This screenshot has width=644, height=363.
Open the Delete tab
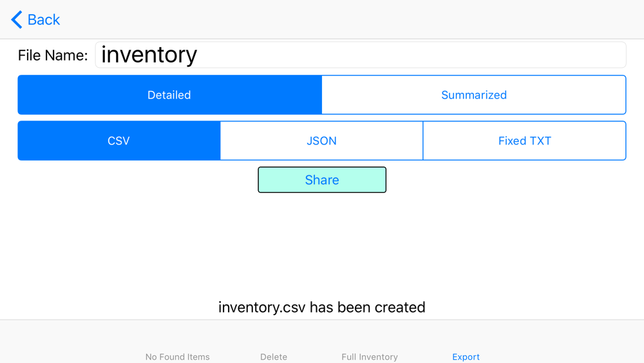pyautogui.click(x=274, y=357)
